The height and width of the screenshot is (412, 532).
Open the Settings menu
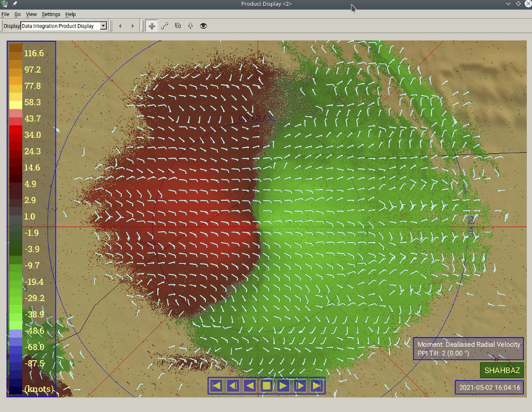[51, 14]
